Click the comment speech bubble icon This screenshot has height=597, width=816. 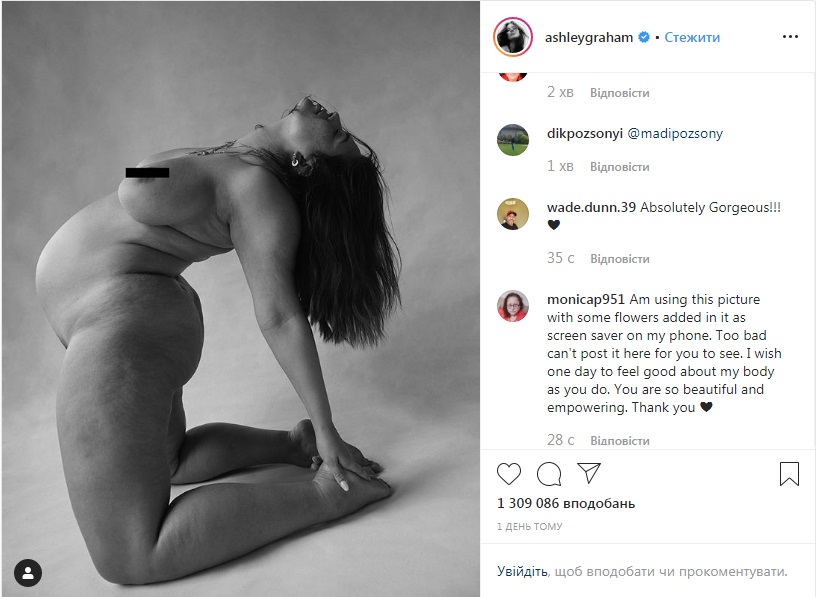pyautogui.click(x=549, y=473)
